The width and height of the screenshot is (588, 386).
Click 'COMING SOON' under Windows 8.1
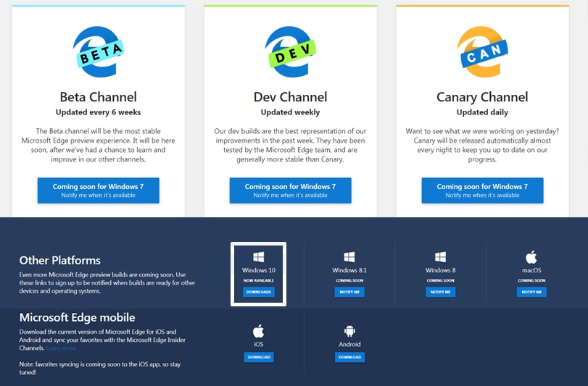pos(349,280)
